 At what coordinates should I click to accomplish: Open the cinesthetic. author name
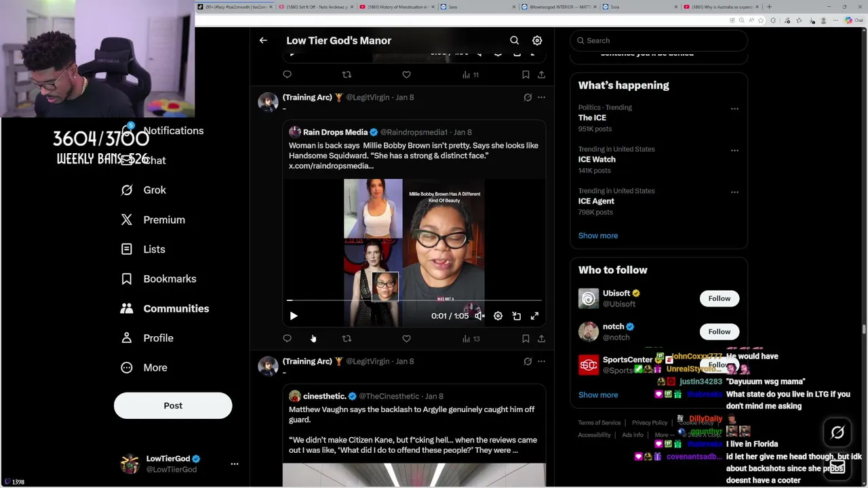(x=325, y=396)
